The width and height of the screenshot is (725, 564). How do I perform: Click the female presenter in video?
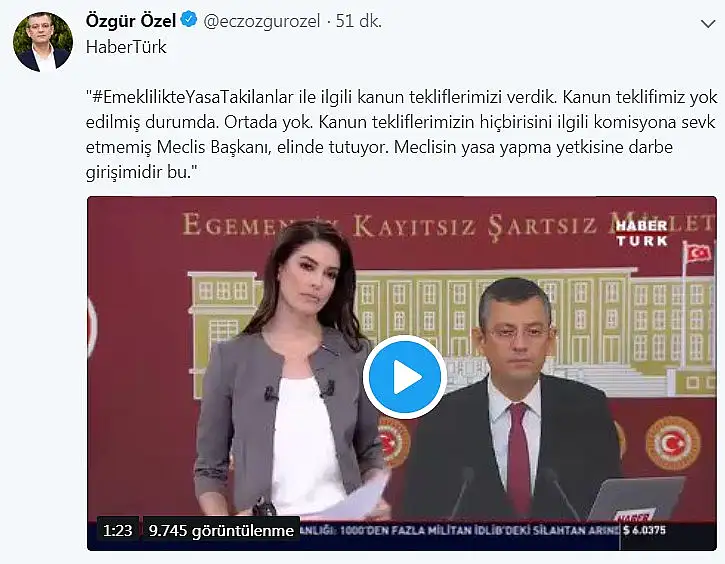(291, 370)
